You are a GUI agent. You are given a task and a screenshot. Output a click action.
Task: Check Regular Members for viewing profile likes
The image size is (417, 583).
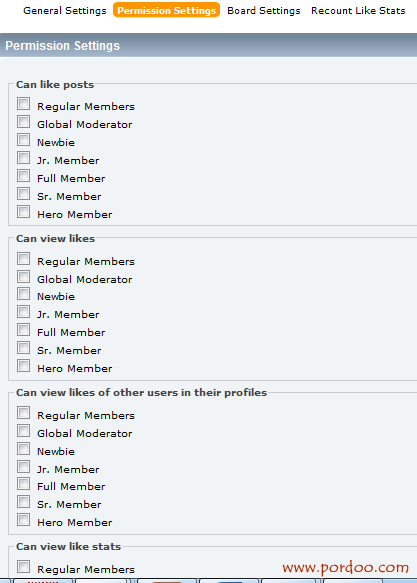point(23,412)
